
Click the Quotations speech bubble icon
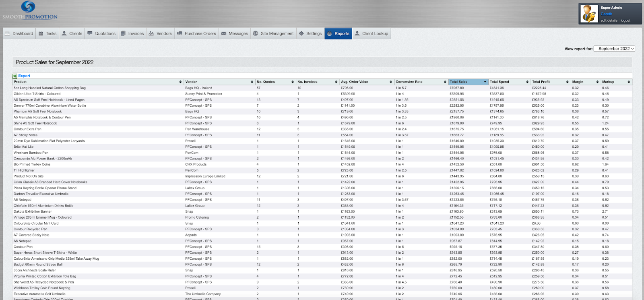90,33
